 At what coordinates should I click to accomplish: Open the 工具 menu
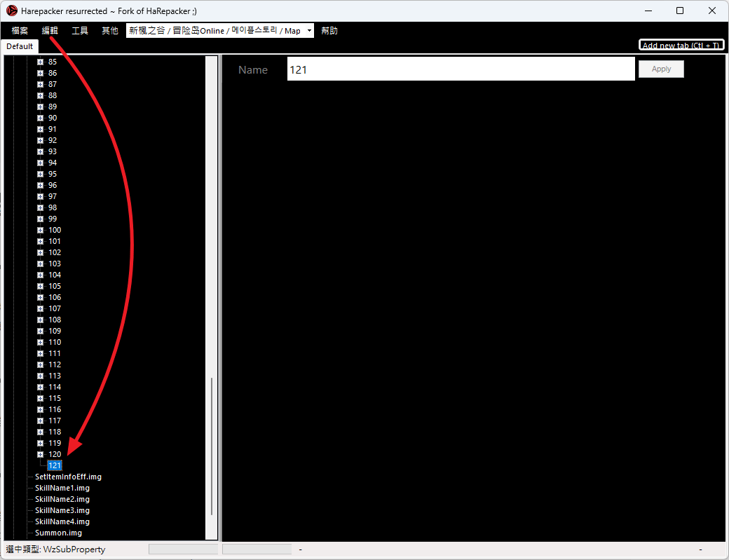click(x=80, y=31)
